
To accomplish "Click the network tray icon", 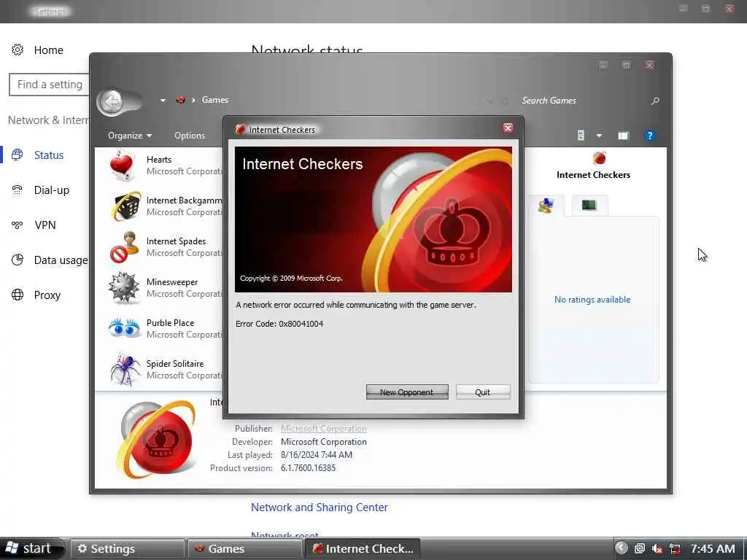I will [675, 548].
